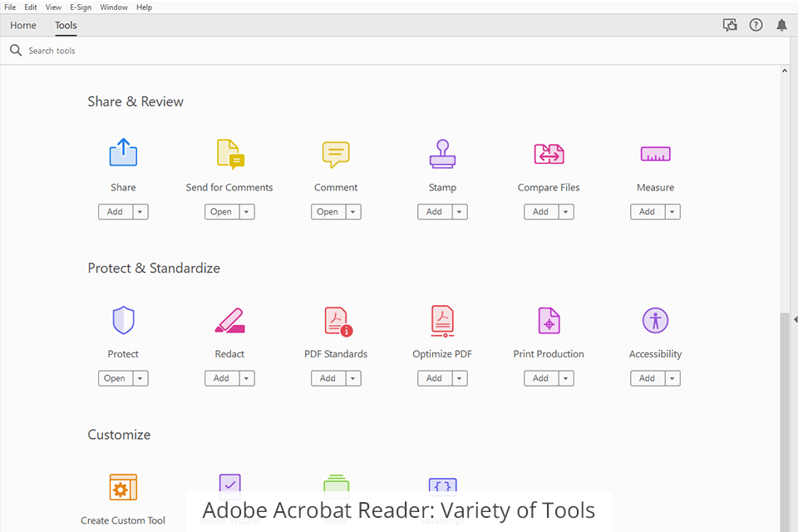Open the PDF Standards dropdown arrow
Image resolution: width=798 pixels, height=532 pixels.
coord(353,378)
